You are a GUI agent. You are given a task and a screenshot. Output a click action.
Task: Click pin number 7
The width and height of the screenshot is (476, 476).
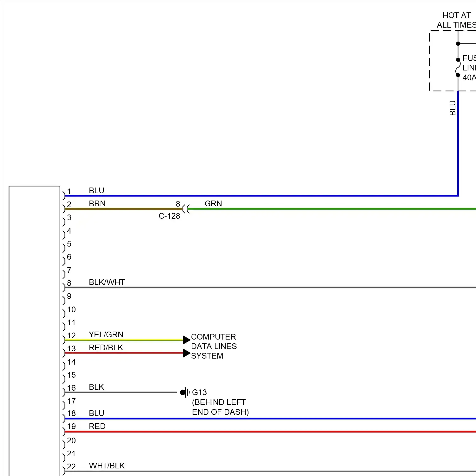[x=69, y=270]
